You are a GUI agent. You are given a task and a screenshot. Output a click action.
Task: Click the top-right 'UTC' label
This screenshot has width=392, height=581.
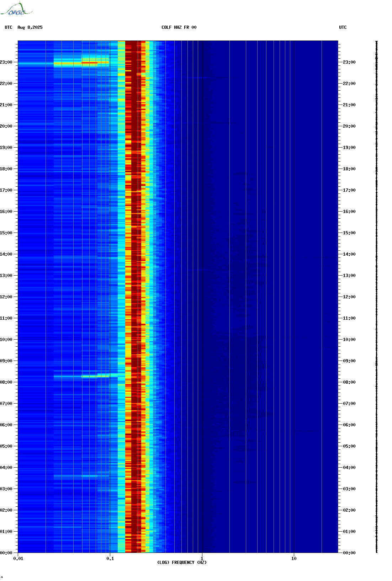(x=343, y=27)
